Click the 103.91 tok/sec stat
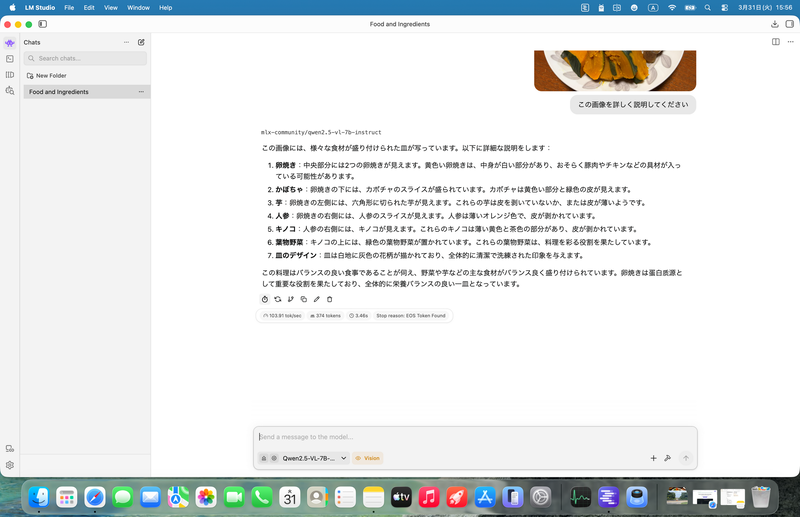The width and height of the screenshot is (800, 517). [x=282, y=315]
